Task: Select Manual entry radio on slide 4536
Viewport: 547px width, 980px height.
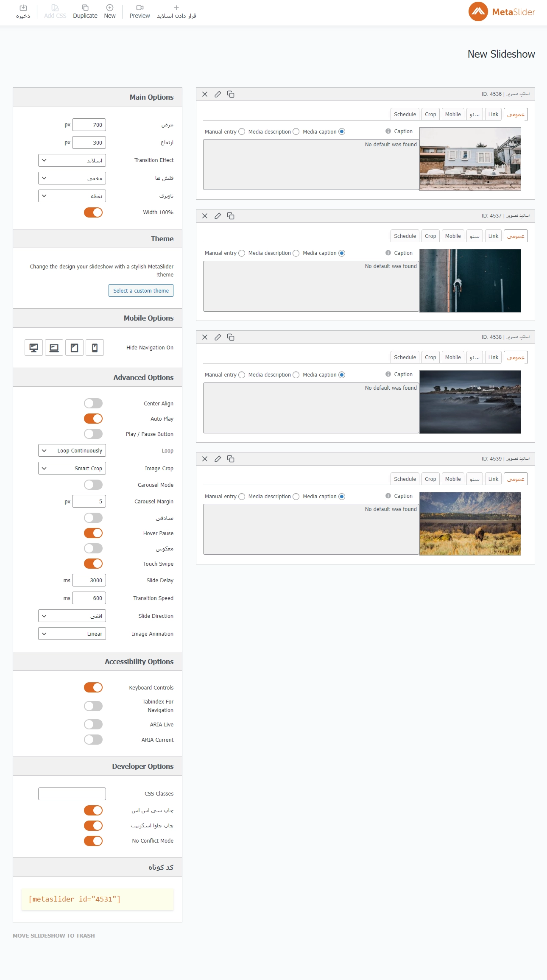Action: [242, 131]
